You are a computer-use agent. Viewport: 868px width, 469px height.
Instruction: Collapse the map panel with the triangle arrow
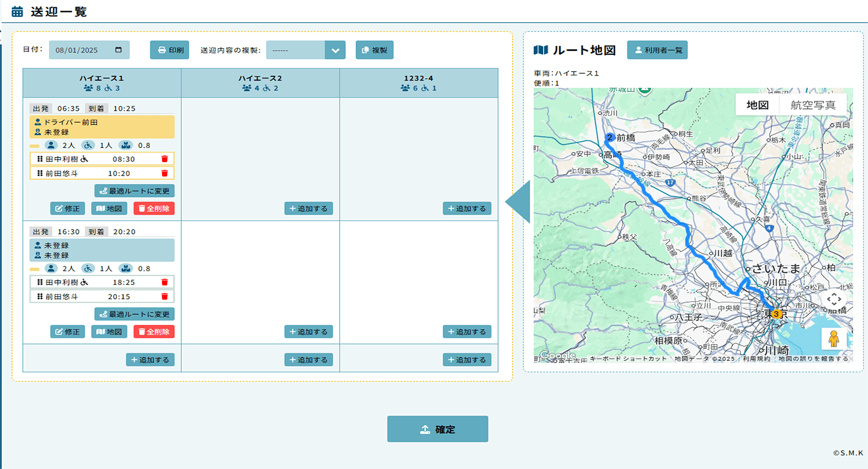[519, 202]
